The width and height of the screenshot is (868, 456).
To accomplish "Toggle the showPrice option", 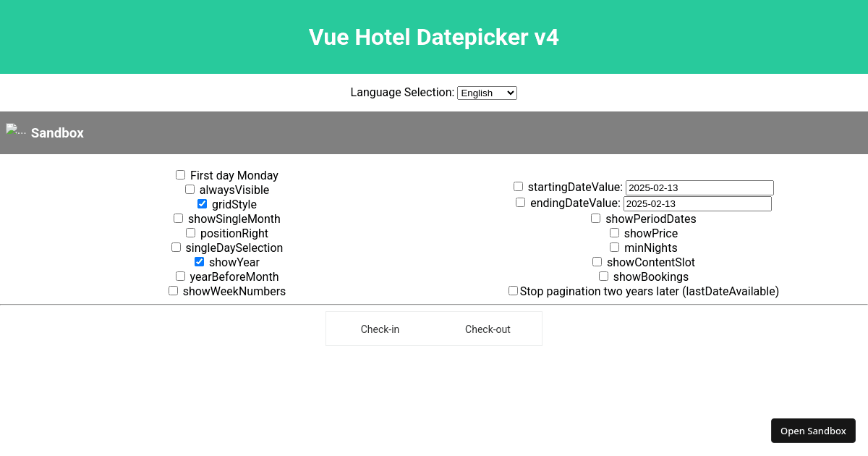I will (614, 232).
